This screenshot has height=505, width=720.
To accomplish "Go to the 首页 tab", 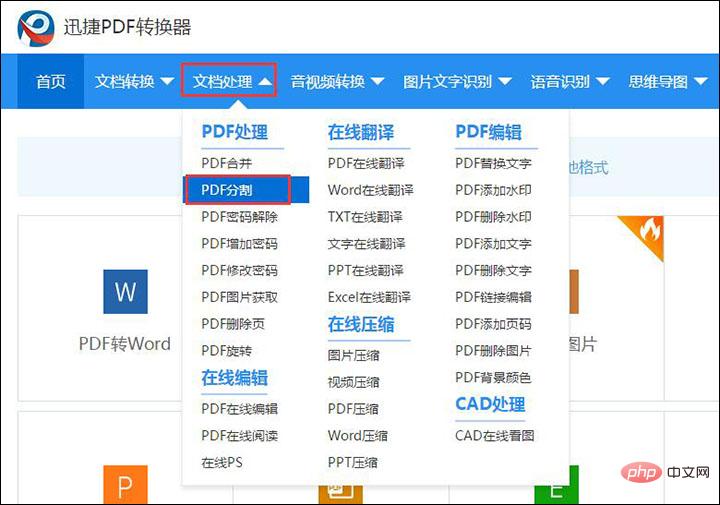I will (51, 82).
